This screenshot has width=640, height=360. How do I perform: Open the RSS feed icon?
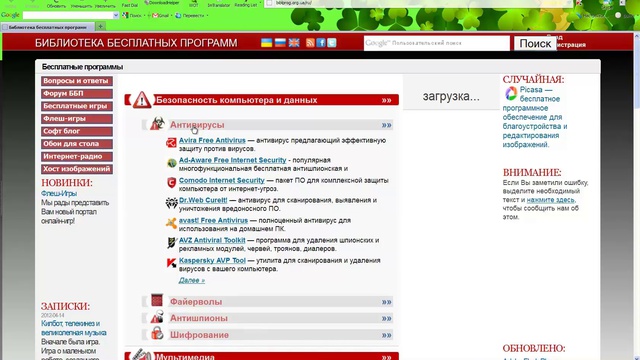[310, 43]
